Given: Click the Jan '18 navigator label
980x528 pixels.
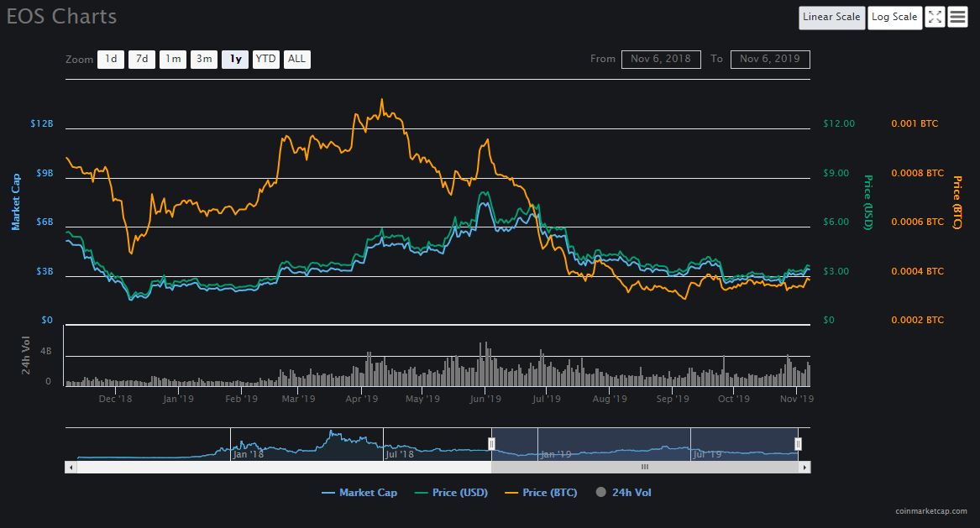Looking at the screenshot, I should pos(248,454).
